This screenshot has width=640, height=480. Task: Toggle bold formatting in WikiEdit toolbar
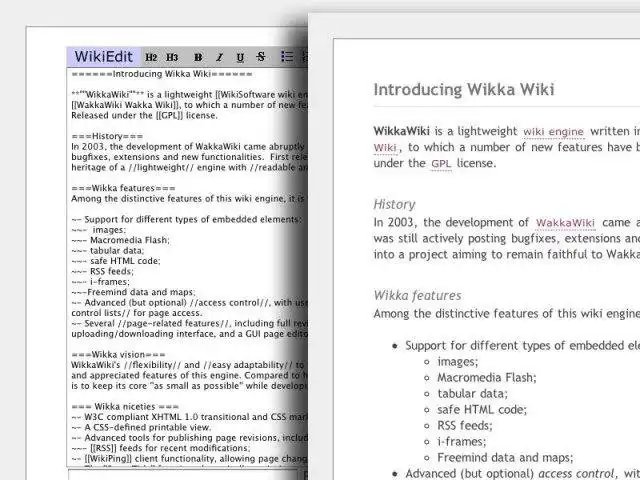(x=198, y=57)
